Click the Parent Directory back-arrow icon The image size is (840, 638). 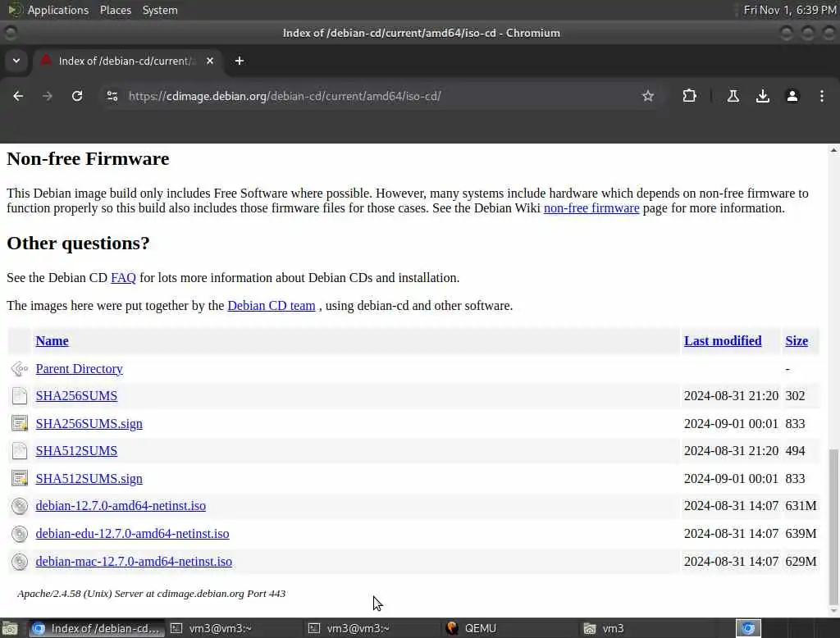tap(20, 368)
